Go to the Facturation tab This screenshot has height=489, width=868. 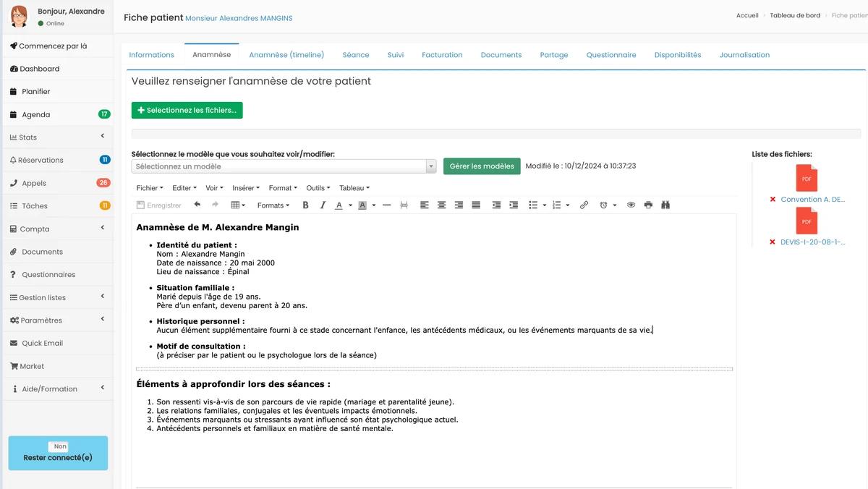[442, 55]
